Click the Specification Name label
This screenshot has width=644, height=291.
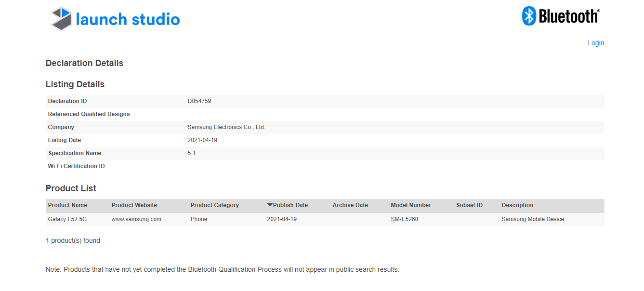75,153
